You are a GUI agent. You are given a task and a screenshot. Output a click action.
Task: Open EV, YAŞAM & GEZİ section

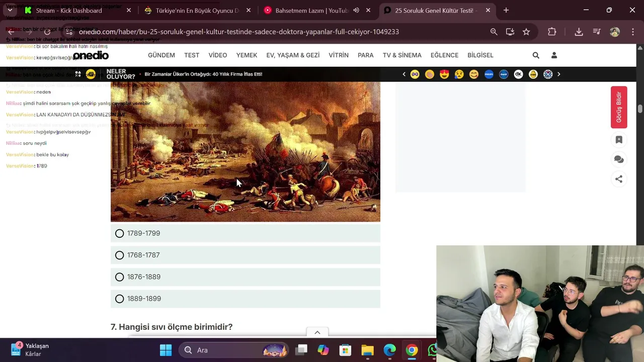tap(293, 55)
